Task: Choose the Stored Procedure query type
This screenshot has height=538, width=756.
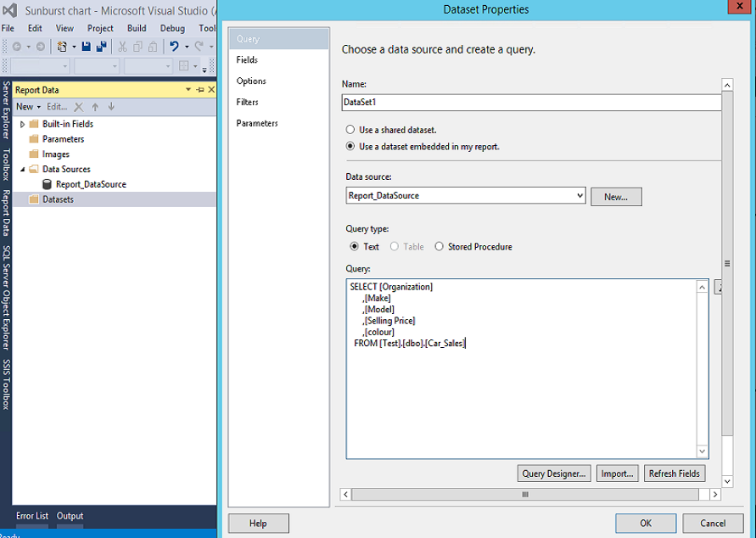Action: [440, 246]
